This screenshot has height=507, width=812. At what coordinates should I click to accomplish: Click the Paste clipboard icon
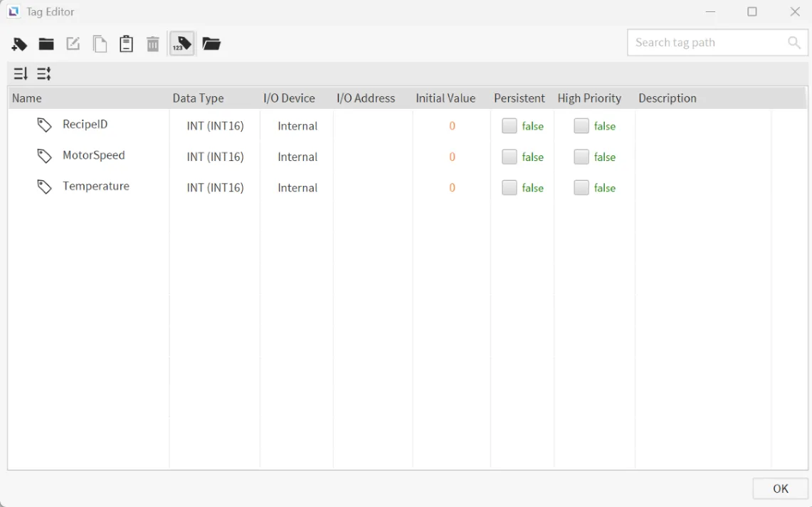(x=126, y=44)
